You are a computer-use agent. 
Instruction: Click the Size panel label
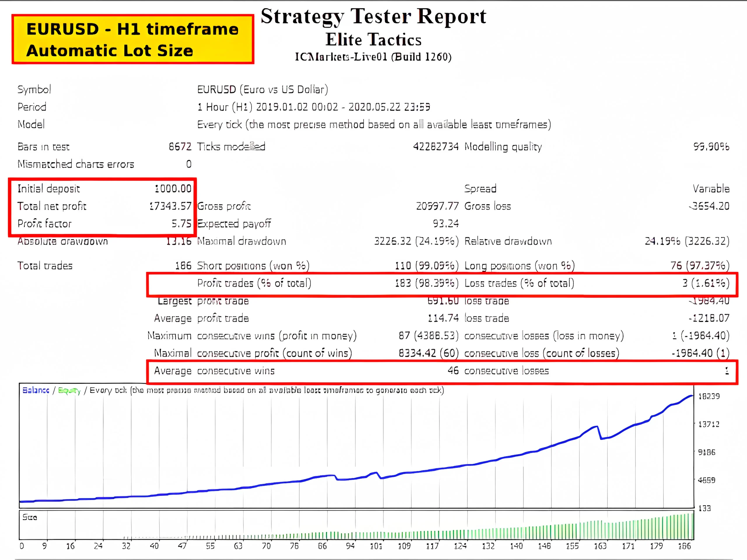[x=30, y=517]
